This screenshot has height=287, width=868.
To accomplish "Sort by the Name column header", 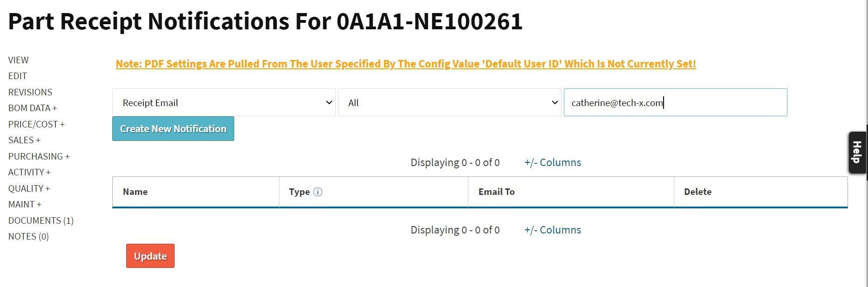I will pos(136,192).
